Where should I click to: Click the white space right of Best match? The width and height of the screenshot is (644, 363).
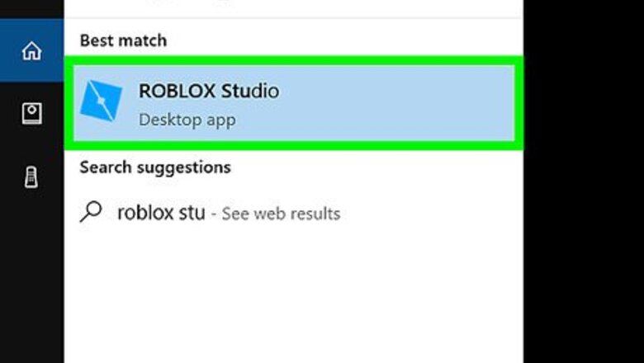[x=347, y=40]
